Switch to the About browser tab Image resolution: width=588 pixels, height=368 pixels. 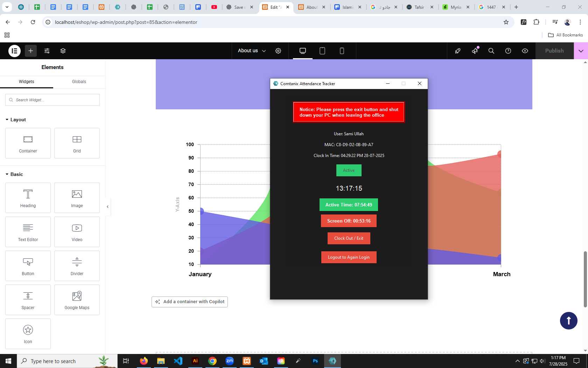pos(311,7)
